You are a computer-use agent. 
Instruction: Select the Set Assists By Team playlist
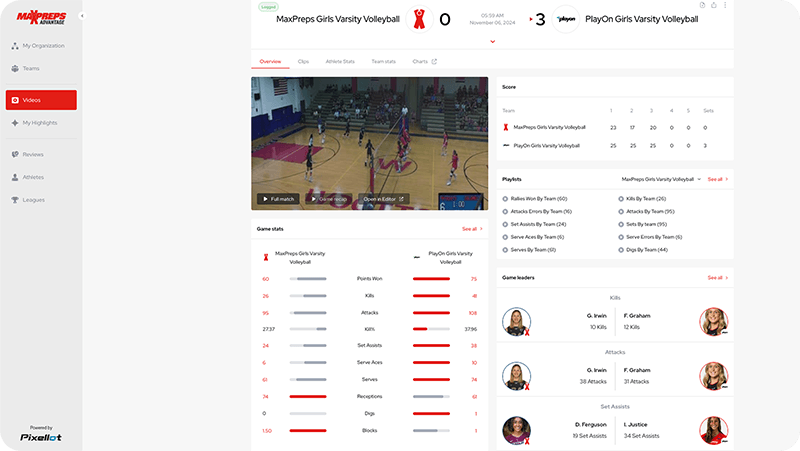click(x=534, y=224)
